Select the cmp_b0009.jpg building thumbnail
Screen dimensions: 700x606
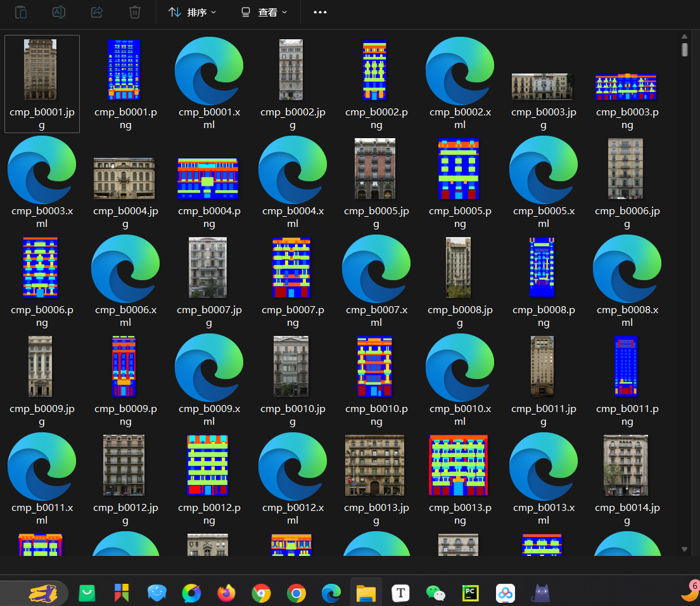(x=40, y=366)
